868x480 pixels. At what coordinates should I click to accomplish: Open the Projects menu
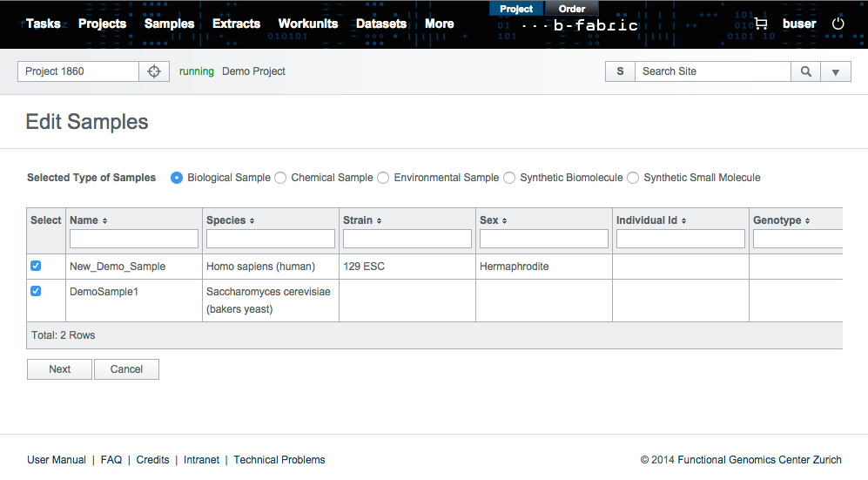[x=103, y=24]
